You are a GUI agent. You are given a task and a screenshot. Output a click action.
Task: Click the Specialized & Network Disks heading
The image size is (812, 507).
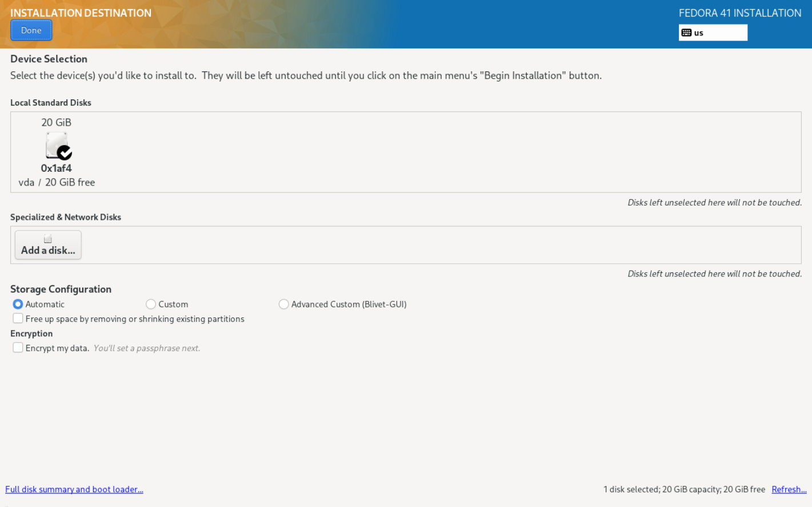click(x=66, y=217)
